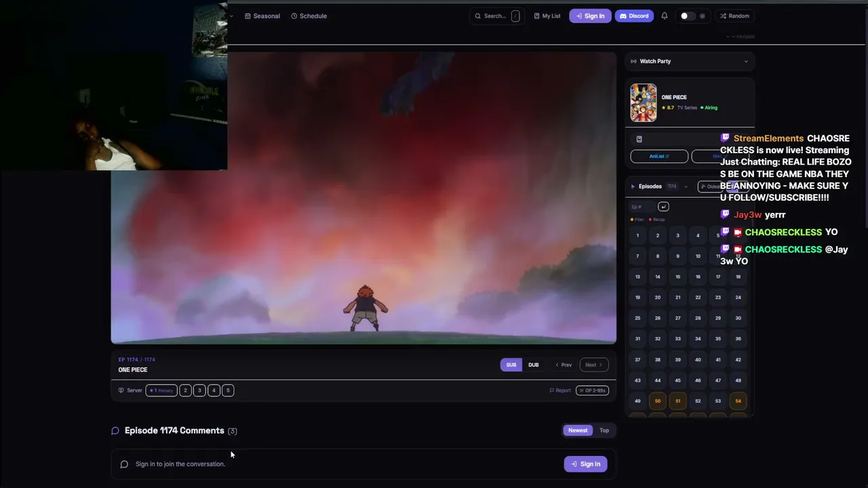Click Sign In in the comments box
This screenshot has height=488, width=868.
[x=586, y=464]
